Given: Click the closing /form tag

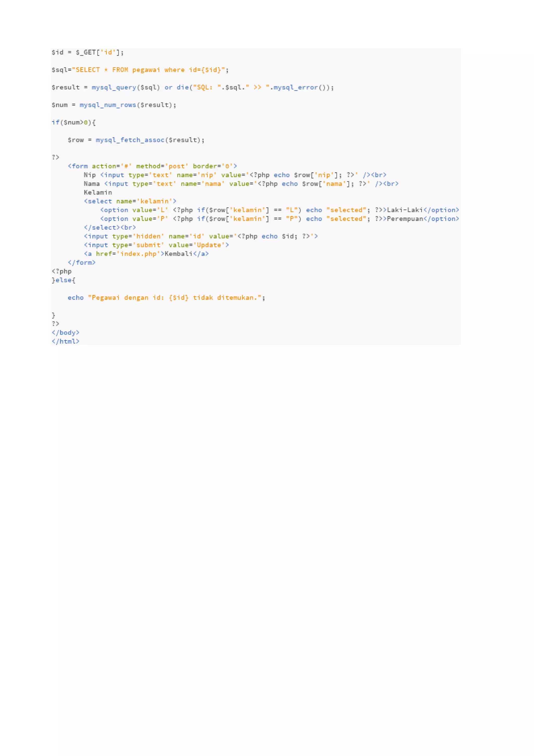Looking at the screenshot, I should [81, 262].
